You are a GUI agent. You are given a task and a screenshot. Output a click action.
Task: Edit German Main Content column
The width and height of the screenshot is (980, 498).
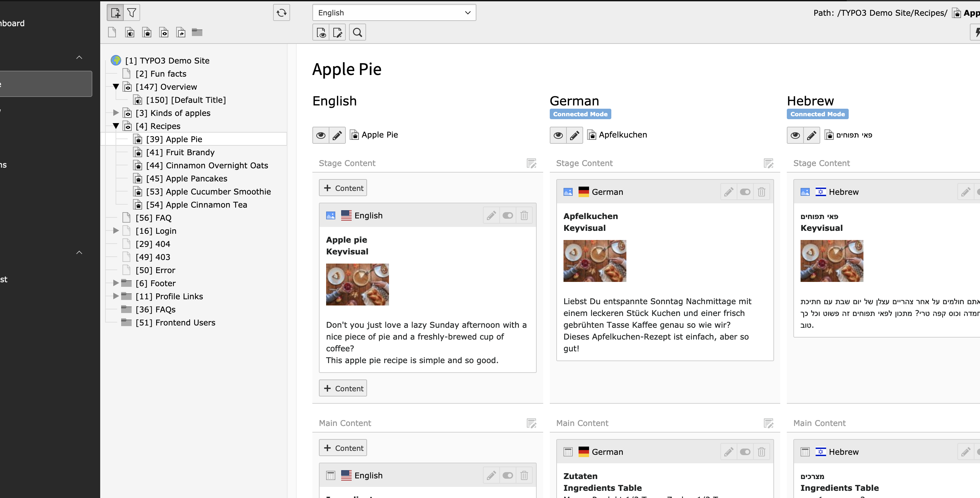pos(768,423)
